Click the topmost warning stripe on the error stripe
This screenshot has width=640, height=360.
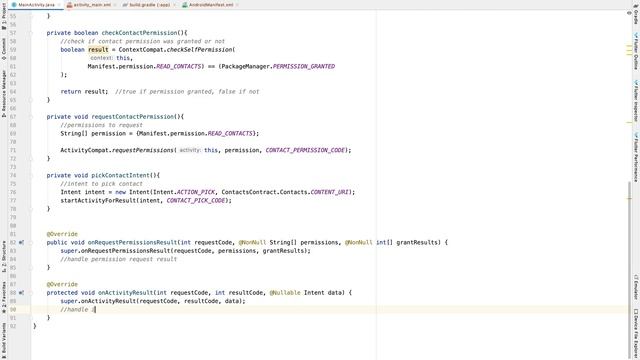[629, 46]
